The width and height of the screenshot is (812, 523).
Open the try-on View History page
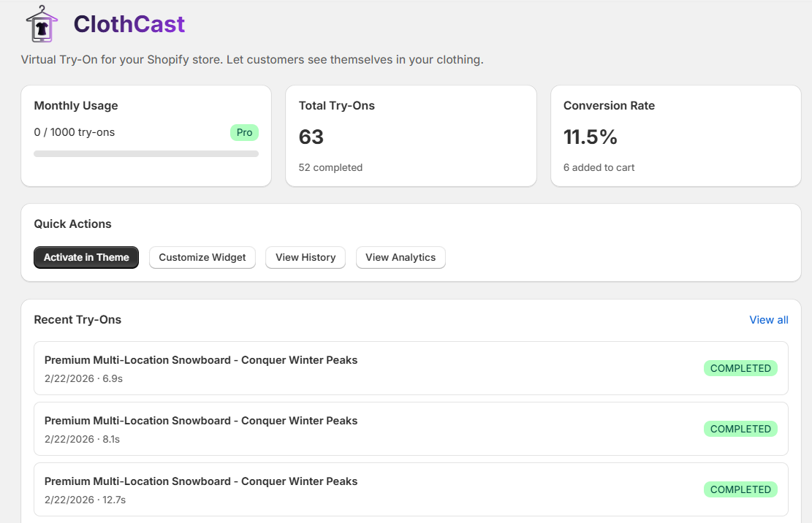coord(305,257)
